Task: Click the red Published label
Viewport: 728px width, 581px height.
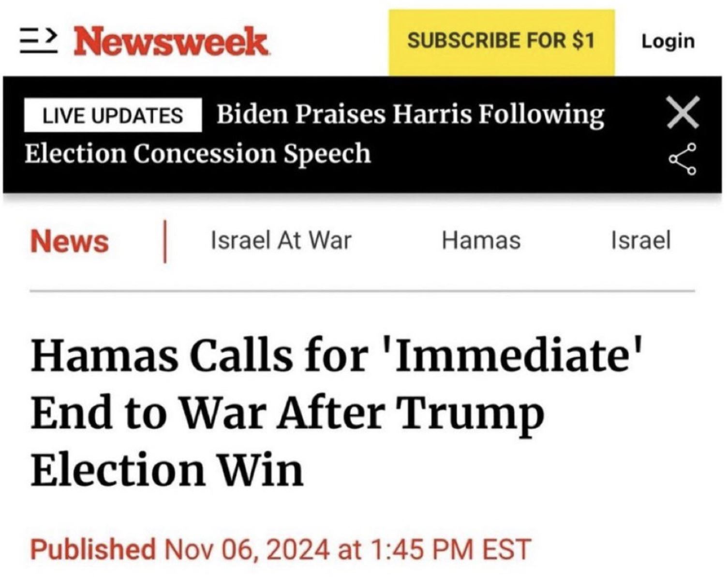Action: pos(93,549)
